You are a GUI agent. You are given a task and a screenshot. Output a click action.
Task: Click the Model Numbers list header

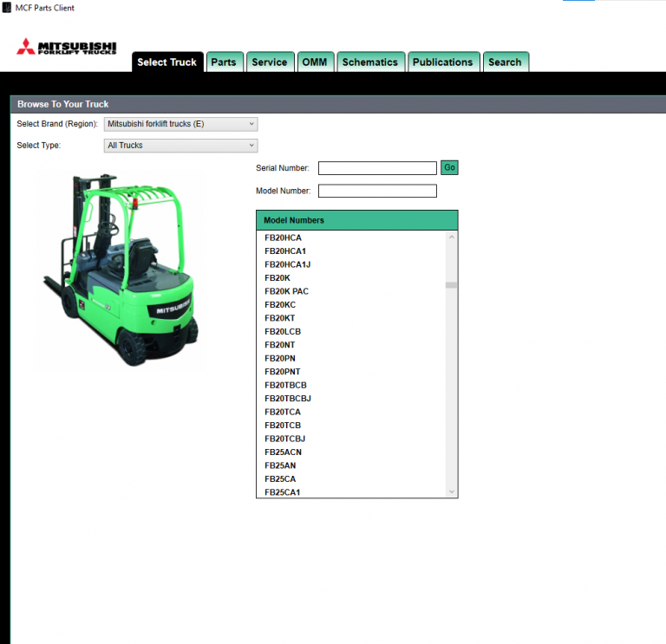click(357, 220)
